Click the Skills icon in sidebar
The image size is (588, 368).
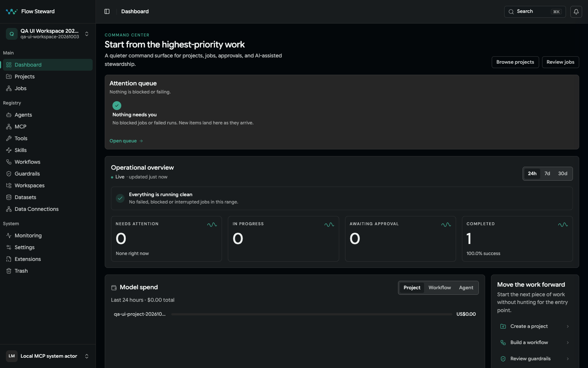click(x=9, y=150)
